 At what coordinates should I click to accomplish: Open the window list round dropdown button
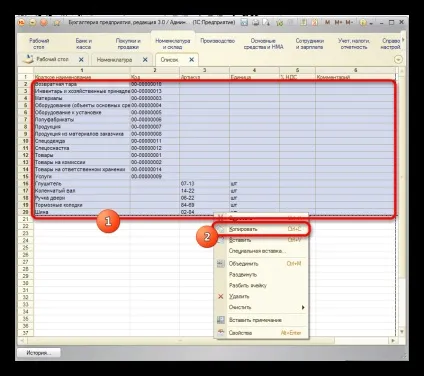[x=398, y=60]
